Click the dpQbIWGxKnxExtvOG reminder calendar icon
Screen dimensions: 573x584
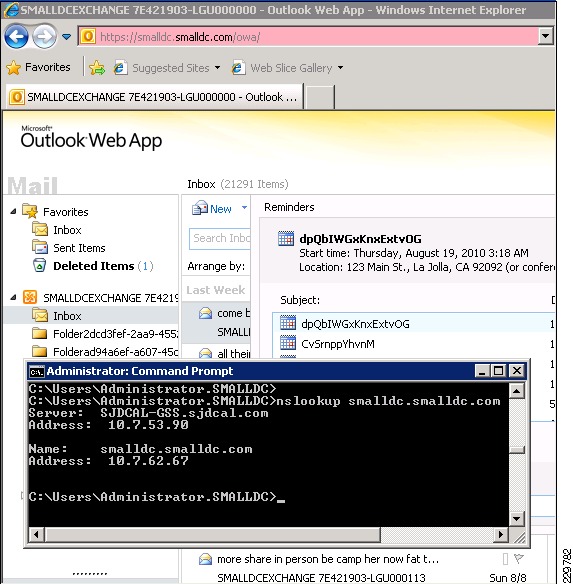point(286,239)
